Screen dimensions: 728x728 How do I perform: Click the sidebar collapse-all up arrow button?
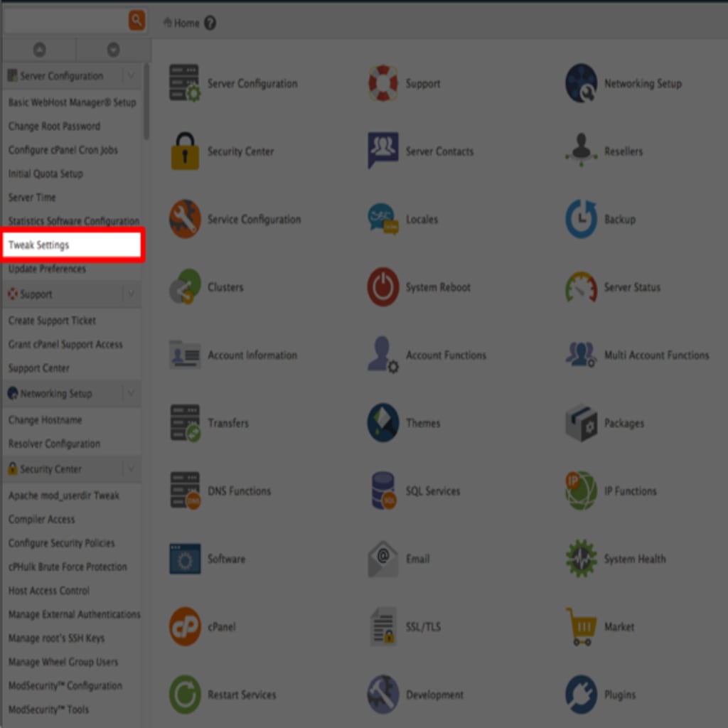(40, 50)
